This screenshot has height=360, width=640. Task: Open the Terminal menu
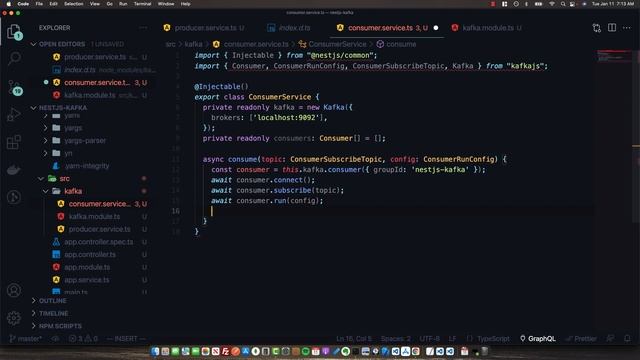pyautogui.click(x=142, y=4)
